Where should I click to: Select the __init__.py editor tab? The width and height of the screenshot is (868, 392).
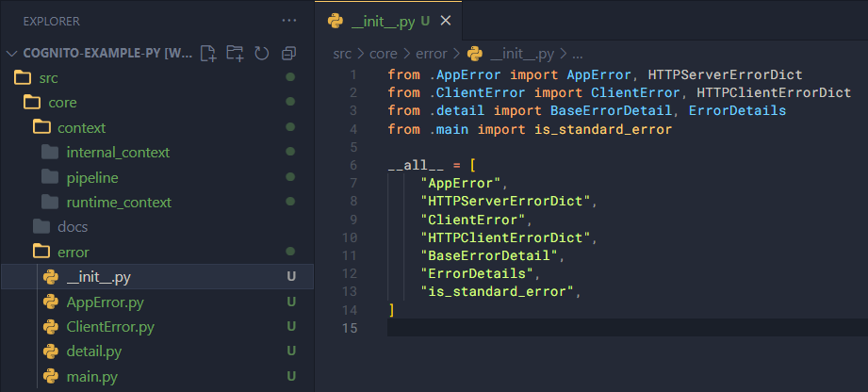(x=382, y=20)
